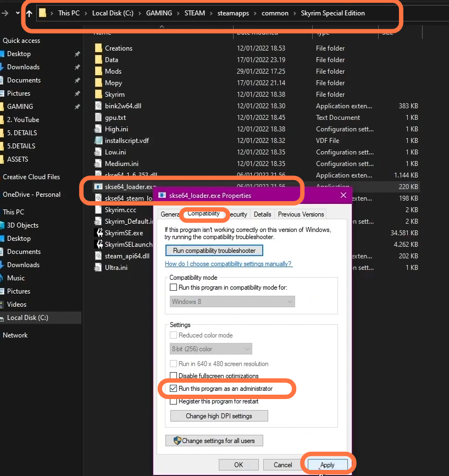Click the Music folder in navigation pane
The width and height of the screenshot is (449, 476).
point(16,278)
